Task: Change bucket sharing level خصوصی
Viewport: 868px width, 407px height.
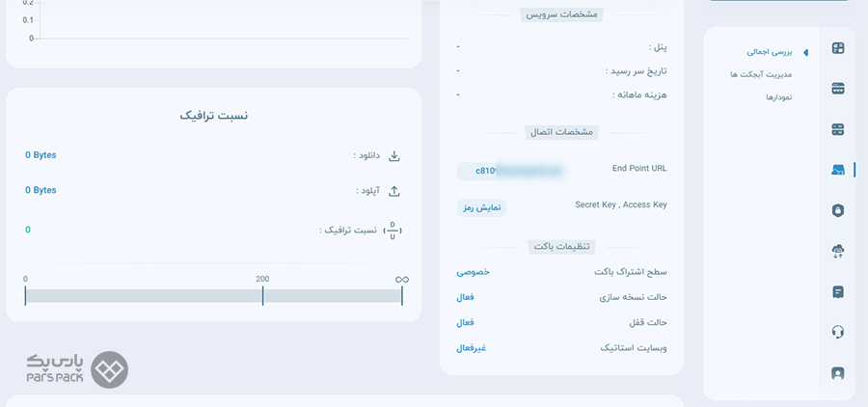Action: [473, 272]
